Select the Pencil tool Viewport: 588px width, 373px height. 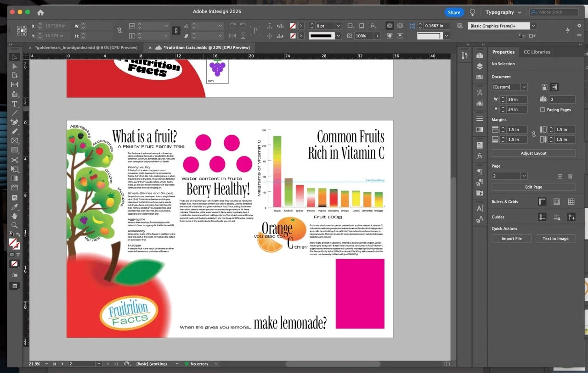tap(15, 132)
